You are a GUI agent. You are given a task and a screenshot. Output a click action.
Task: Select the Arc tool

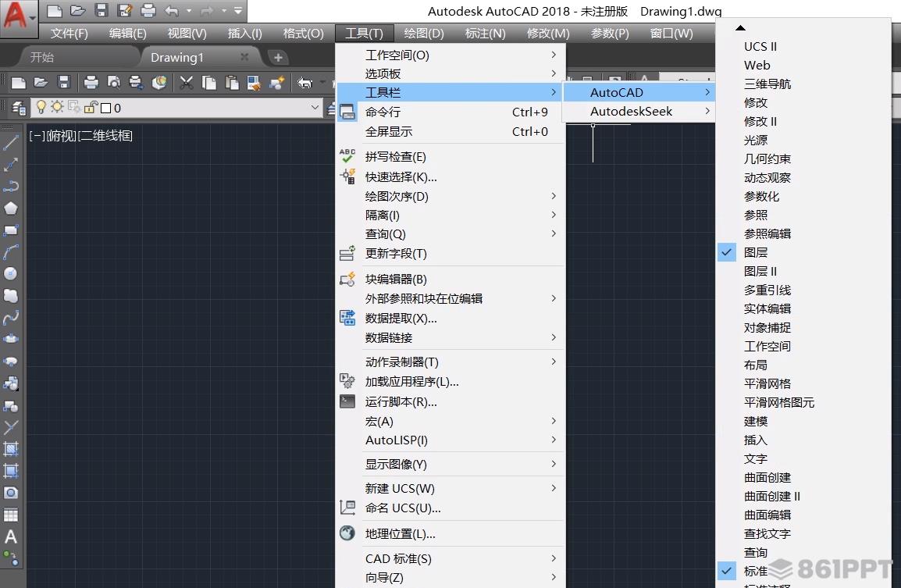pos(11,251)
